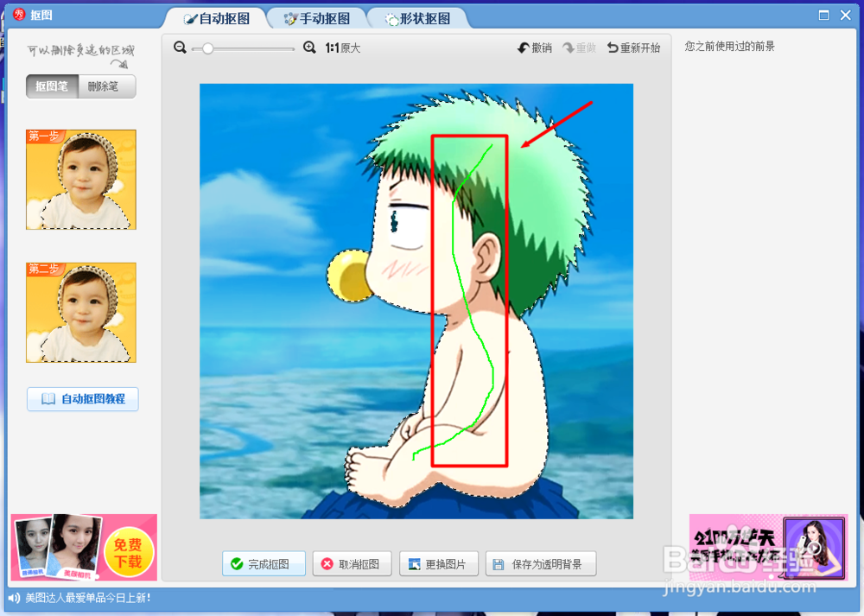Click the 免费下载 advertisement banner

[x=84, y=547]
